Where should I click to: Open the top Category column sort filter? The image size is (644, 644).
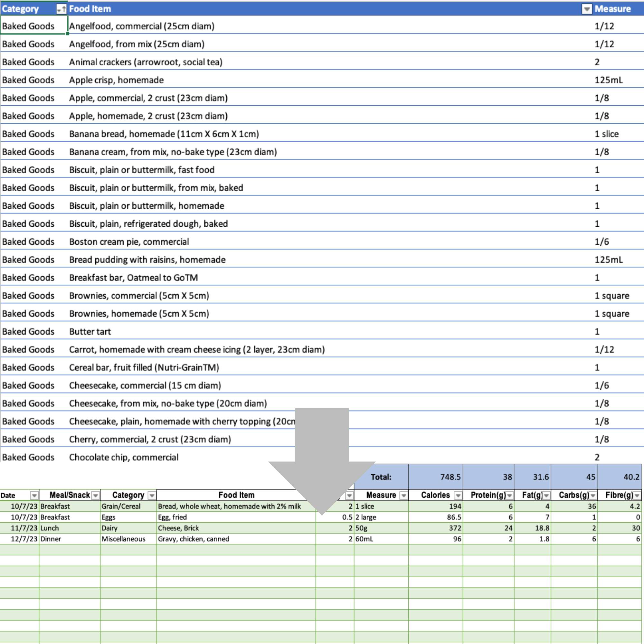61,9
